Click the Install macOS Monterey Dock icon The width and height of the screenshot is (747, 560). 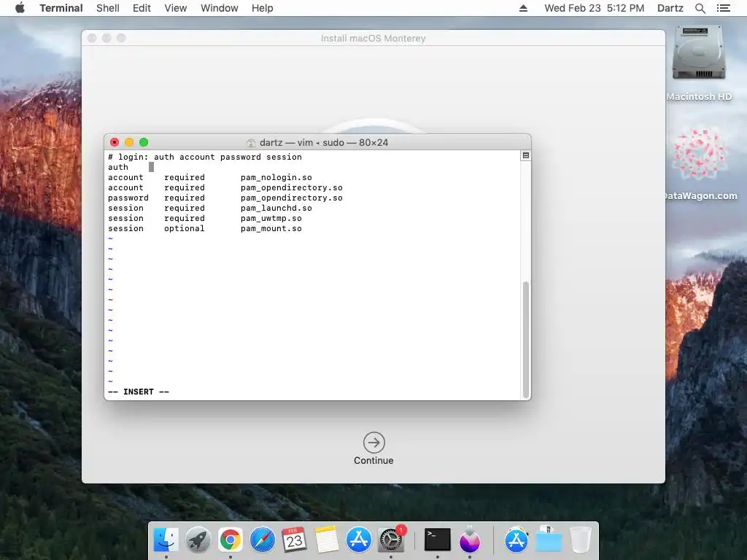click(x=470, y=540)
